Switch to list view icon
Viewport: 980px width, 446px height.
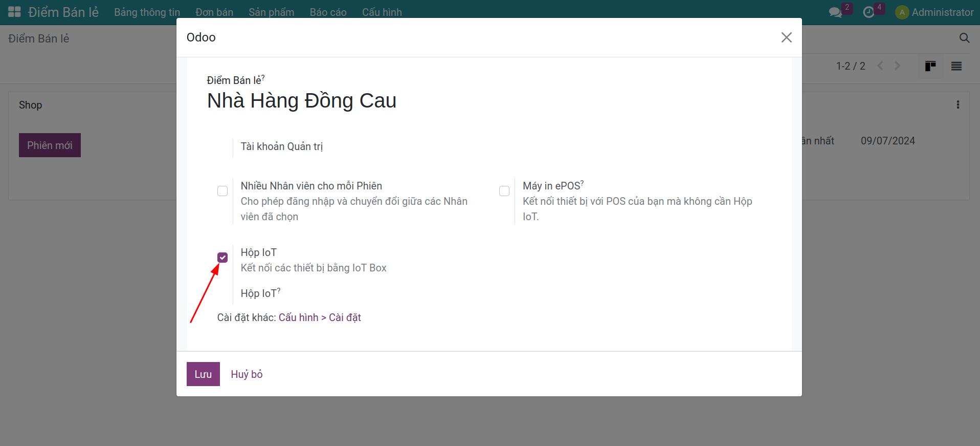(956, 66)
